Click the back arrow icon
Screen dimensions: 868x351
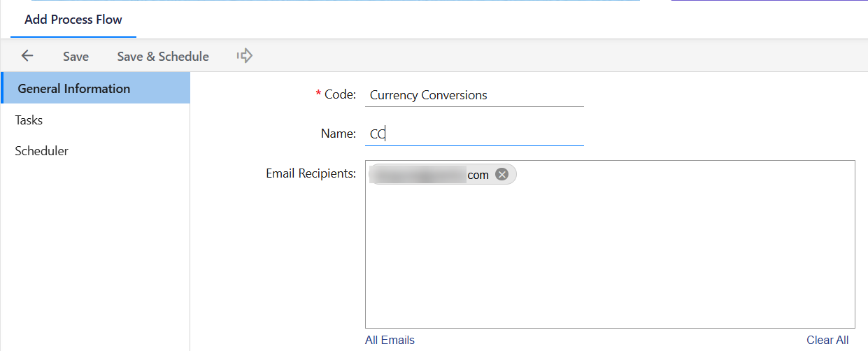[x=27, y=56]
